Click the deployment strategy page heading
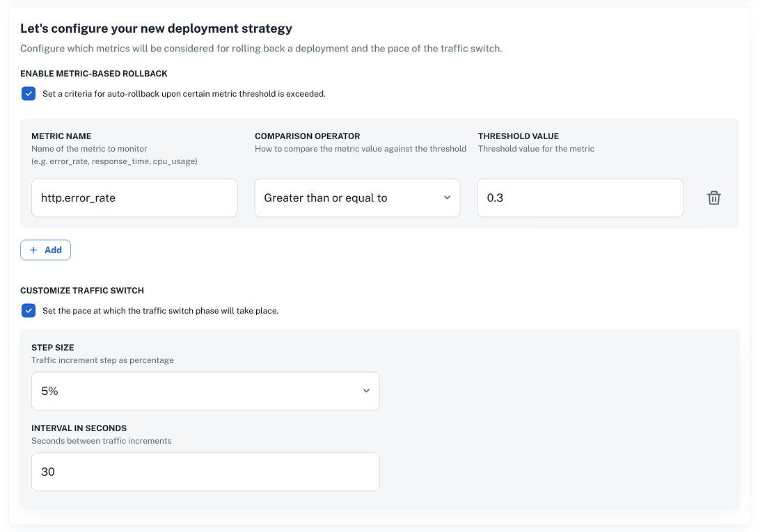Image resolution: width=758 pixels, height=532 pixels. (156, 29)
